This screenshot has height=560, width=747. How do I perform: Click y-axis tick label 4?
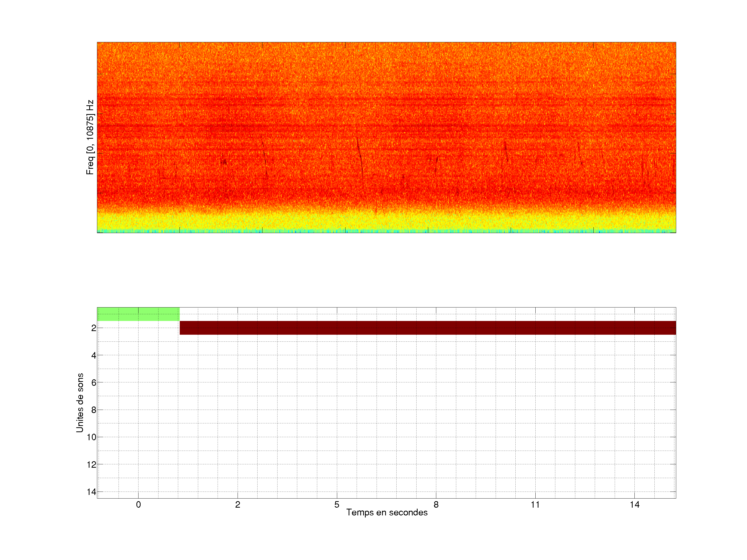[94, 355]
